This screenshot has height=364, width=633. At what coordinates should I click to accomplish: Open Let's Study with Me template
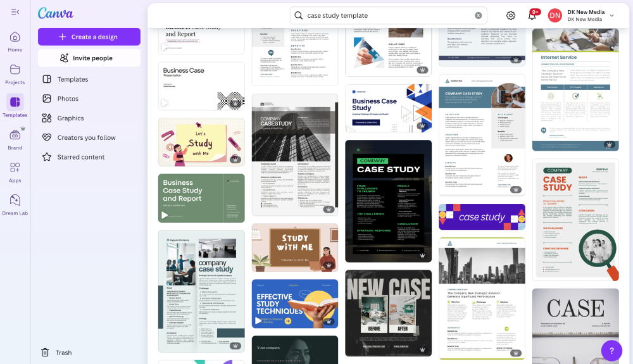coord(201,142)
